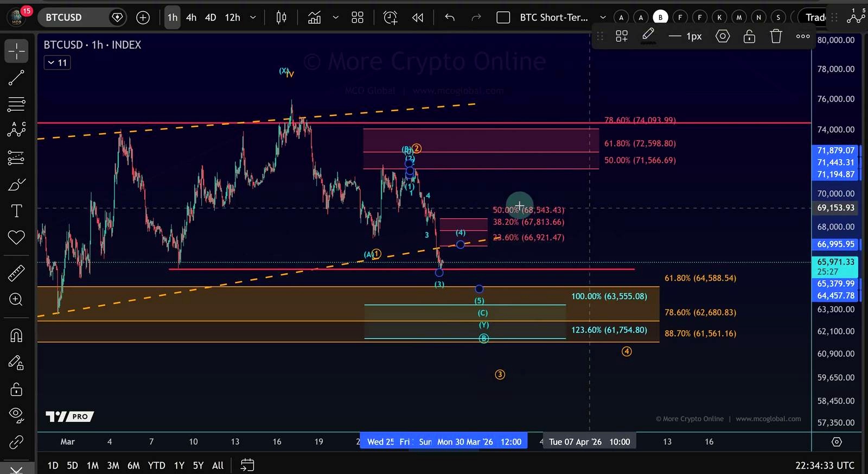Open more options three dots

coord(803,36)
